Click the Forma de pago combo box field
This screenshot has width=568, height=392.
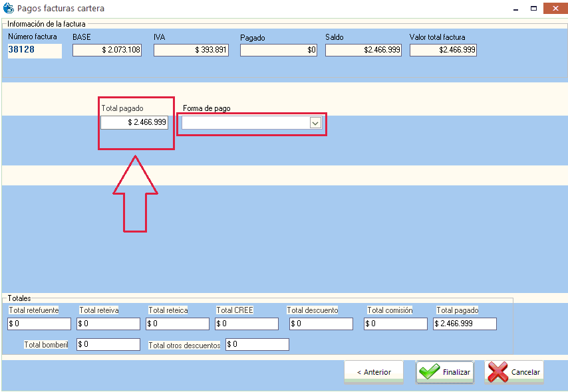[245, 123]
